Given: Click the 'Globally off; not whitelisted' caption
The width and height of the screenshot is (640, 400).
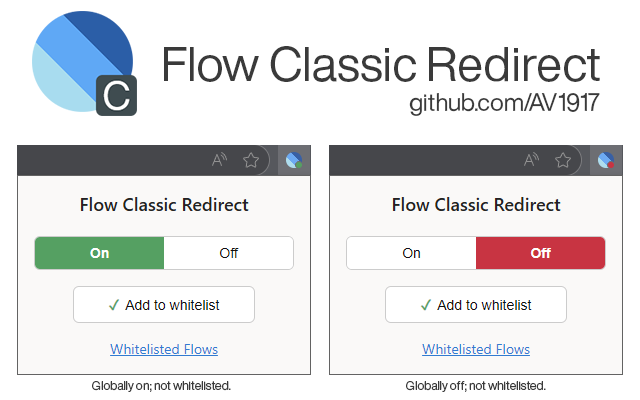Looking at the screenshot, I should point(476,385).
